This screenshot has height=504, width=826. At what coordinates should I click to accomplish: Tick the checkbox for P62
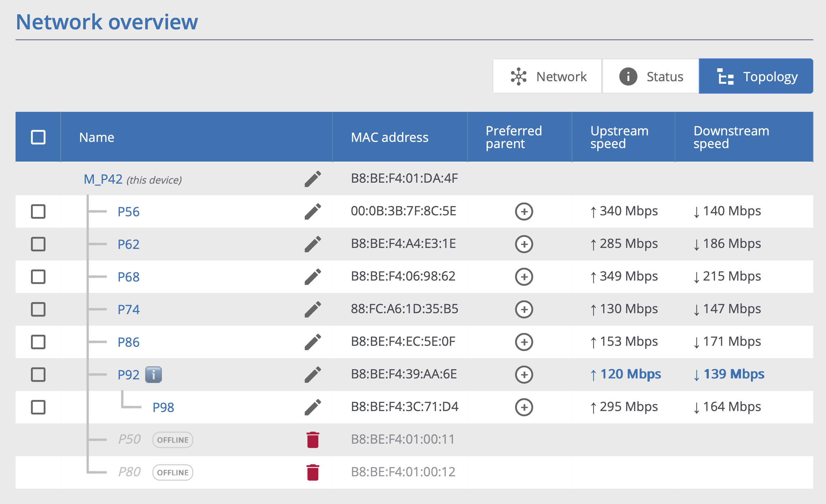38,244
